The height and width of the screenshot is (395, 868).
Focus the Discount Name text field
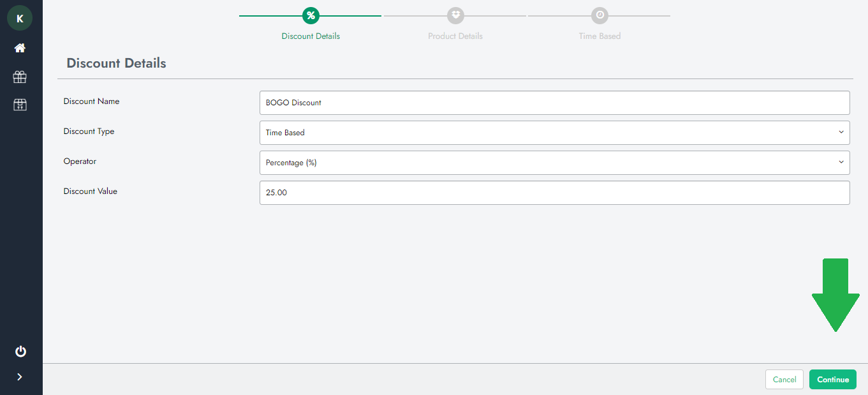[554, 103]
